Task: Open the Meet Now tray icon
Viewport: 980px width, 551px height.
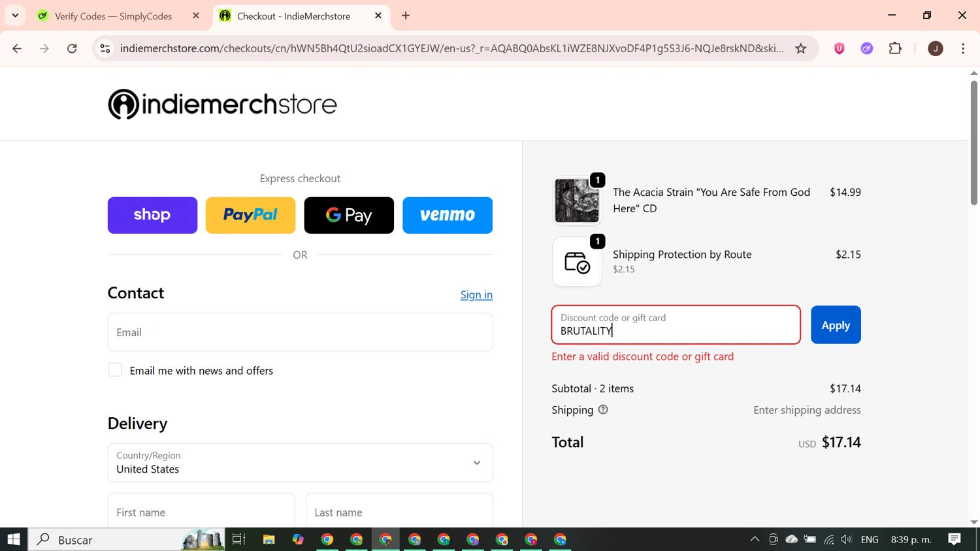Action: pos(774,539)
